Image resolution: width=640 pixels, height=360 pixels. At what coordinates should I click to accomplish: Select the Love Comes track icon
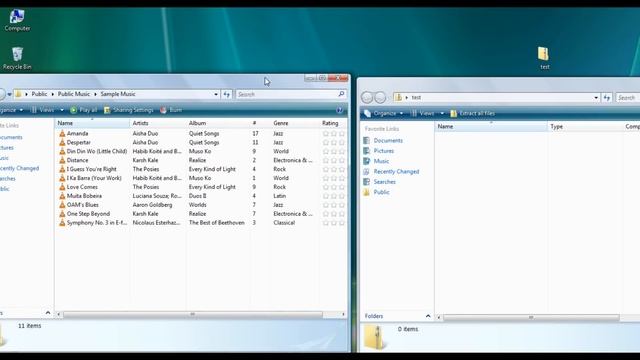(62, 187)
